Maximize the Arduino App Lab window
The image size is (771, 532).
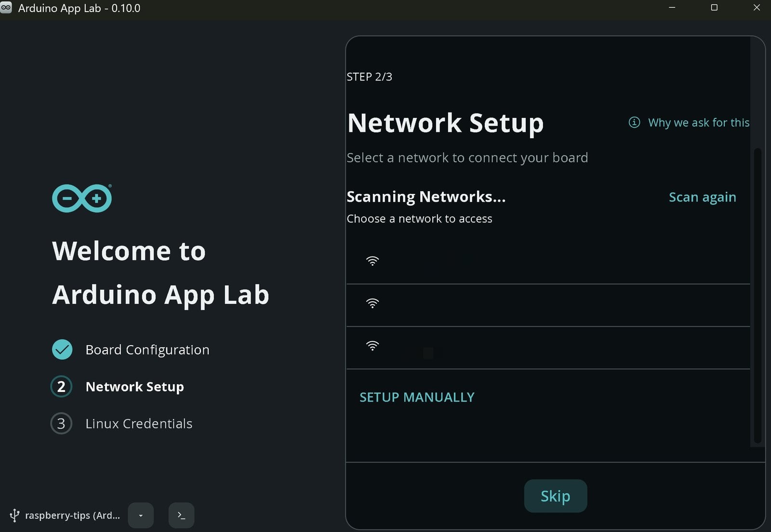[714, 8]
